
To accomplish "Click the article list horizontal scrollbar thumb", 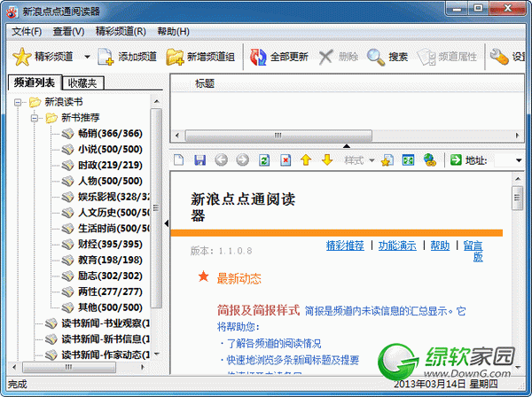I will (278, 136).
